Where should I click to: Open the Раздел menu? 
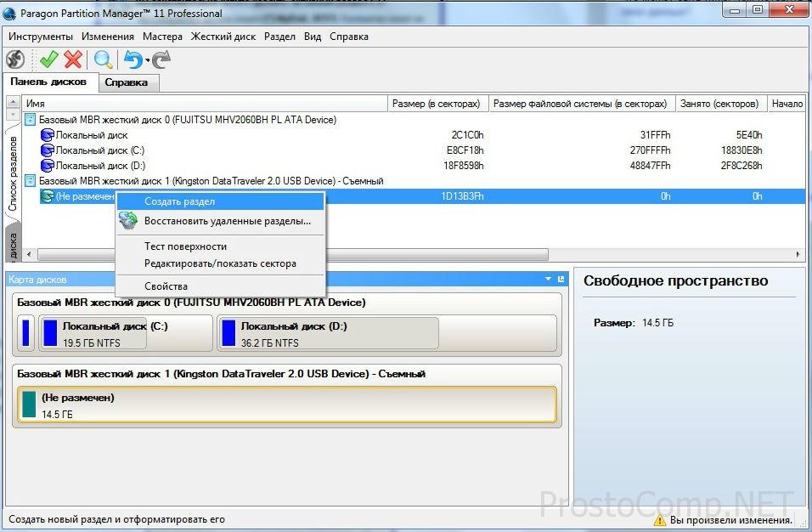pos(279,37)
